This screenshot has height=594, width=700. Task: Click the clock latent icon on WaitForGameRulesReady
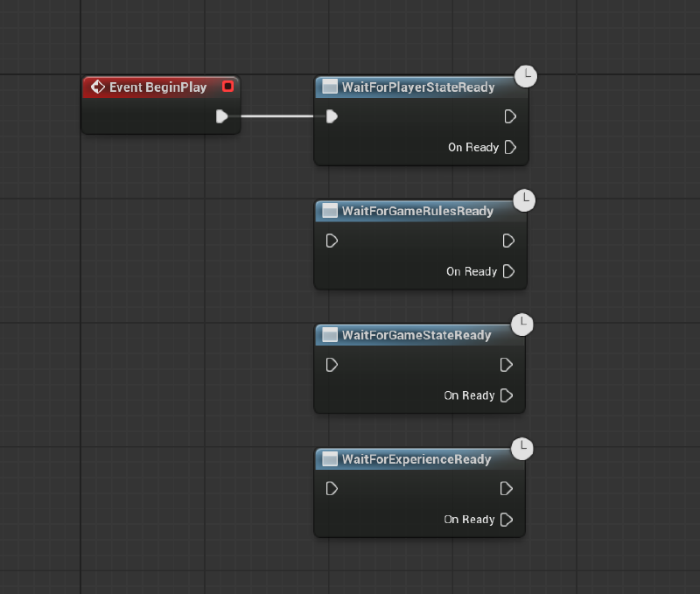pos(524,200)
